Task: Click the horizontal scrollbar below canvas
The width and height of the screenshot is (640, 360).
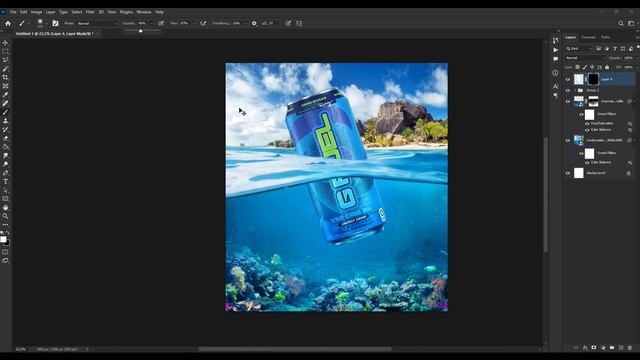Action: click(x=295, y=349)
